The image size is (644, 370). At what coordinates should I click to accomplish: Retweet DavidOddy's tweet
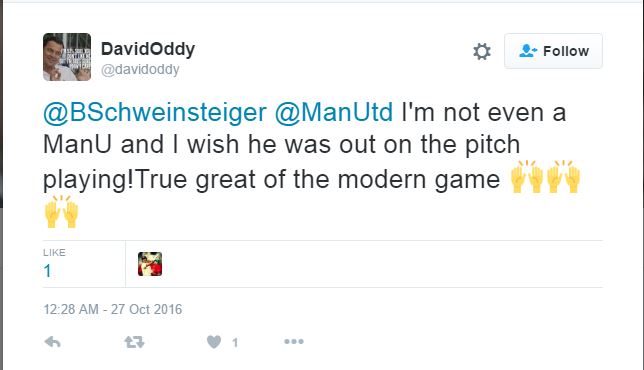pos(134,342)
